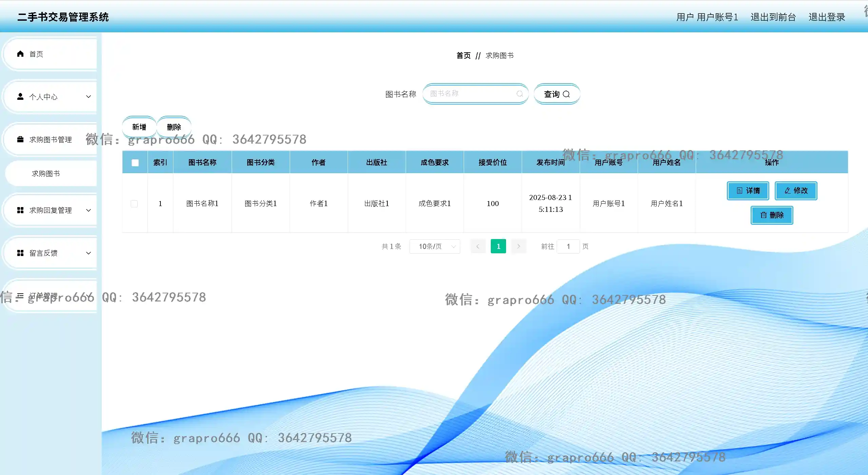This screenshot has width=868, height=475.
Task: Click the briefcase icon for 求购图书管理
Action: 20,140
